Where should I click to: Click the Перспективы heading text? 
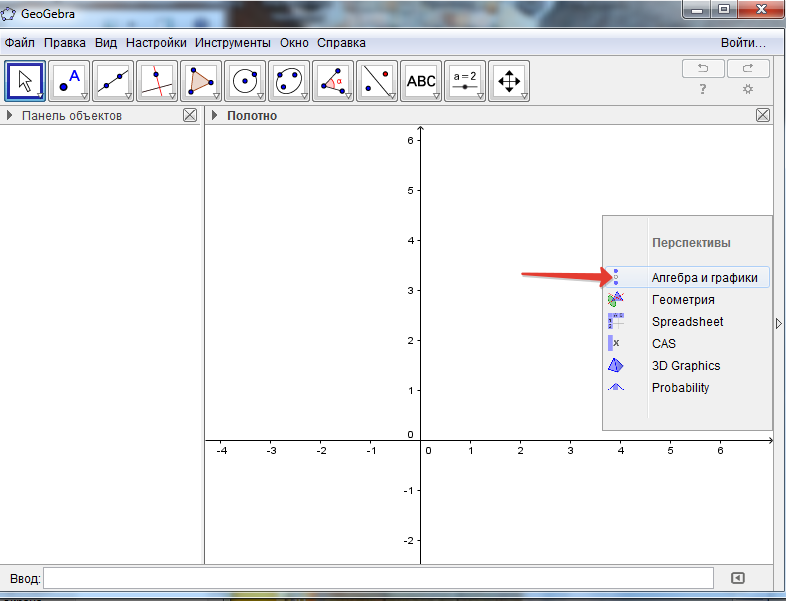pyautogui.click(x=691, y=243)
